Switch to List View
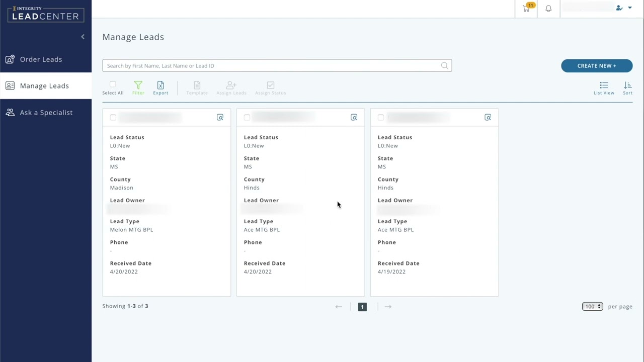The image size is (644, 362). tap(604, 88)
